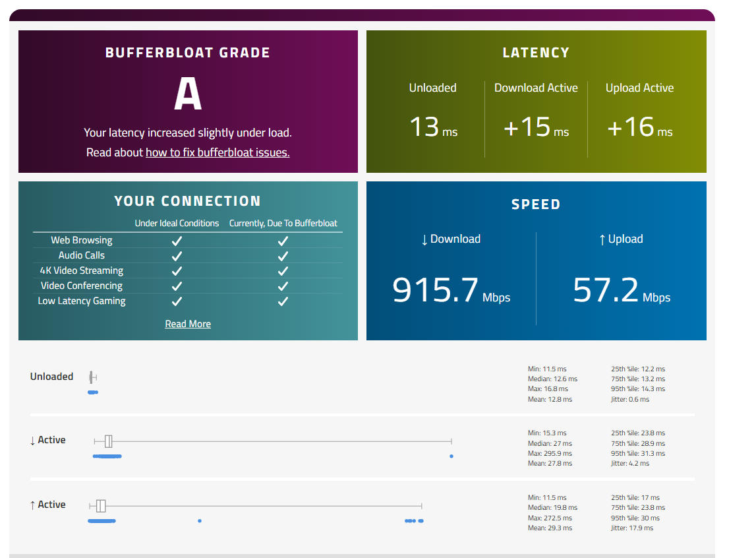Click the 'Mean: 29.3 ms' statistic
756x558 pixels.
pos(550,528)
